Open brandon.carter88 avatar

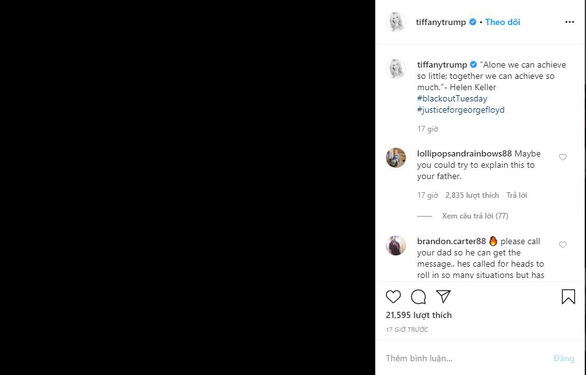pyautogui.click(x=396, y=245)
